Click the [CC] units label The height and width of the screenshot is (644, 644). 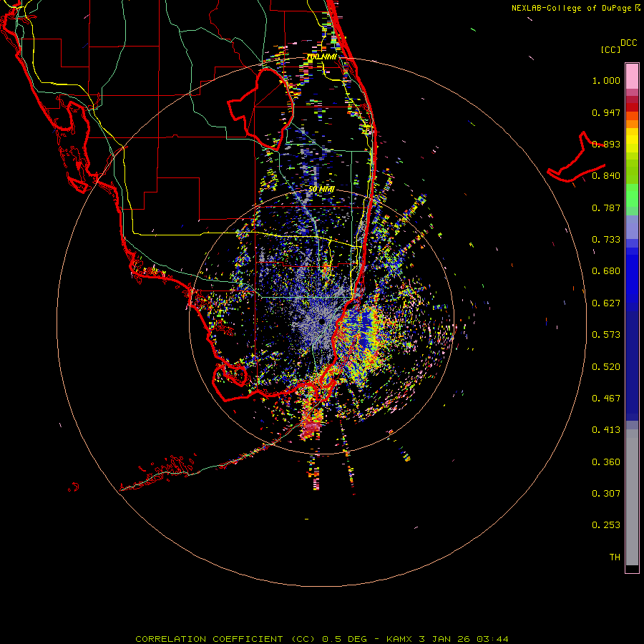tap(610, 49)
